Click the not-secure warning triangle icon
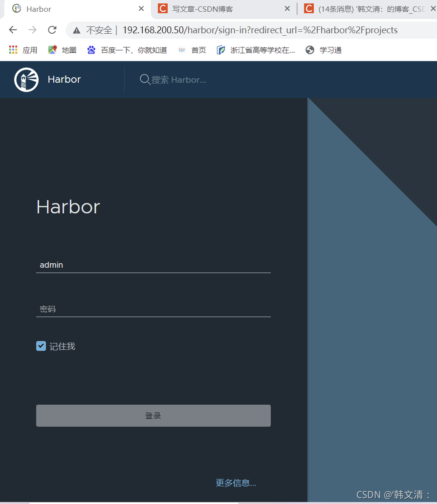Screen dimensions: 437x504 (76, 30)
